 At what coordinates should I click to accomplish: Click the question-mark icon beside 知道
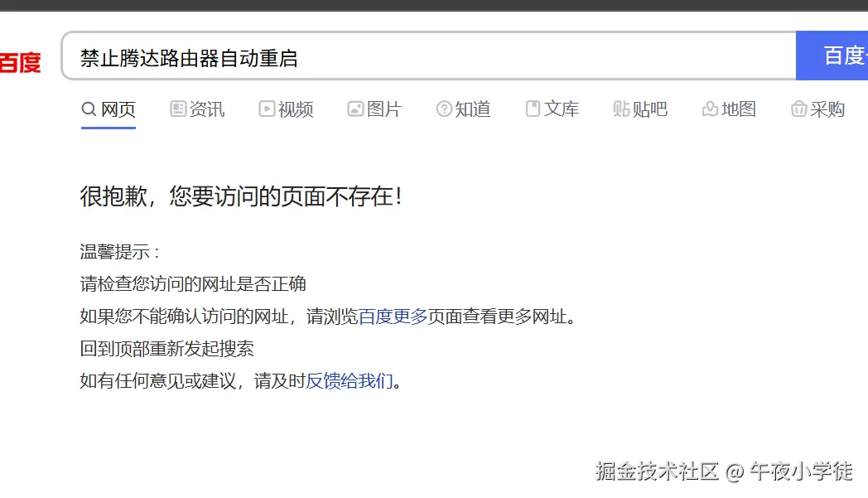pyautogui.click(x=444, y=109)
